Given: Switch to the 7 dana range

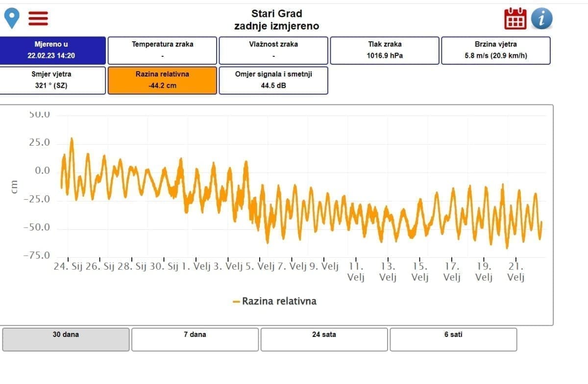Looking at the screenshot, I should (x=195, y=339).
